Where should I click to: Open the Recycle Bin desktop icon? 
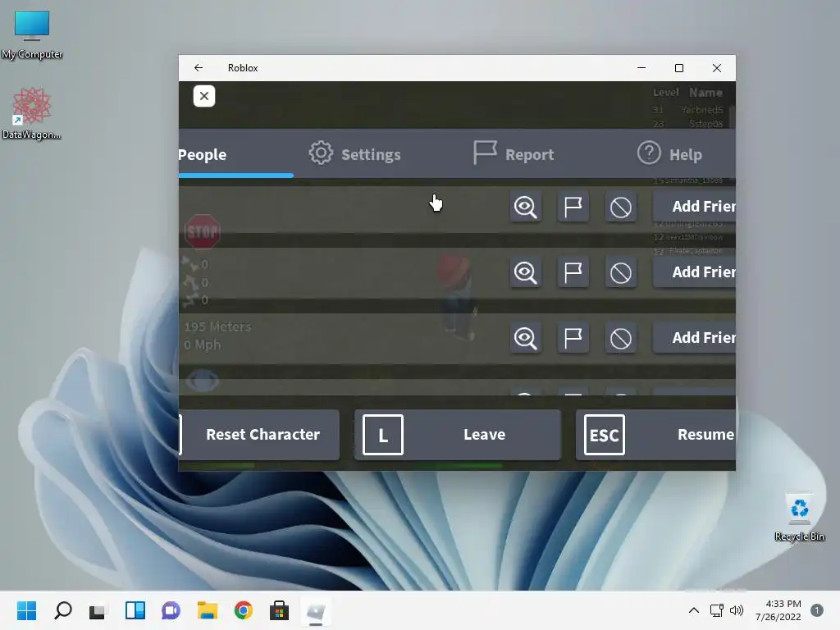[799, 518]
